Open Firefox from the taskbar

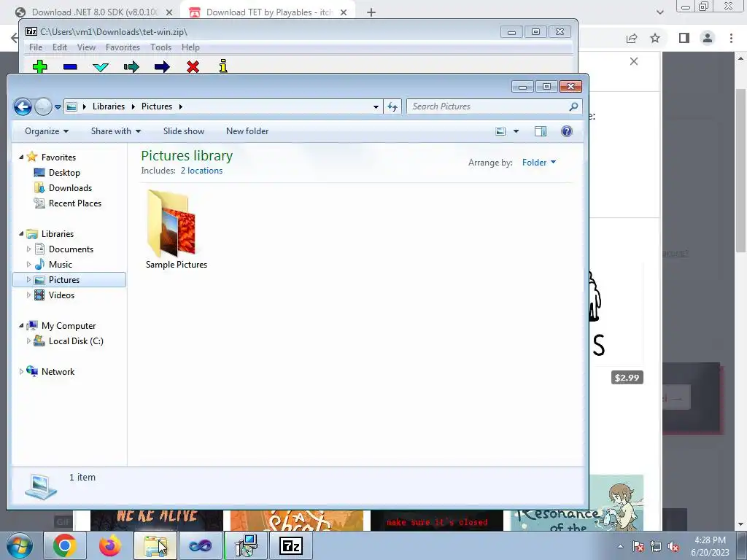tap(109, 545)
